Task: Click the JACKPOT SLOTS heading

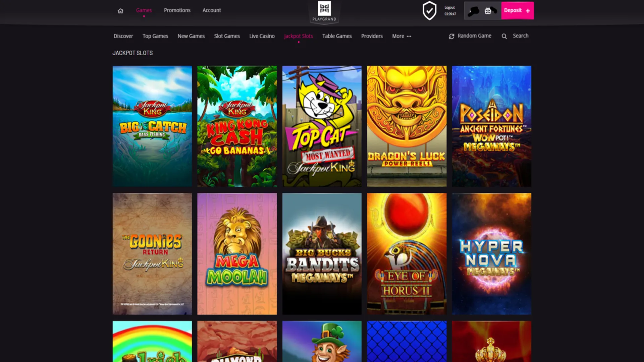Action: [132, 53]
